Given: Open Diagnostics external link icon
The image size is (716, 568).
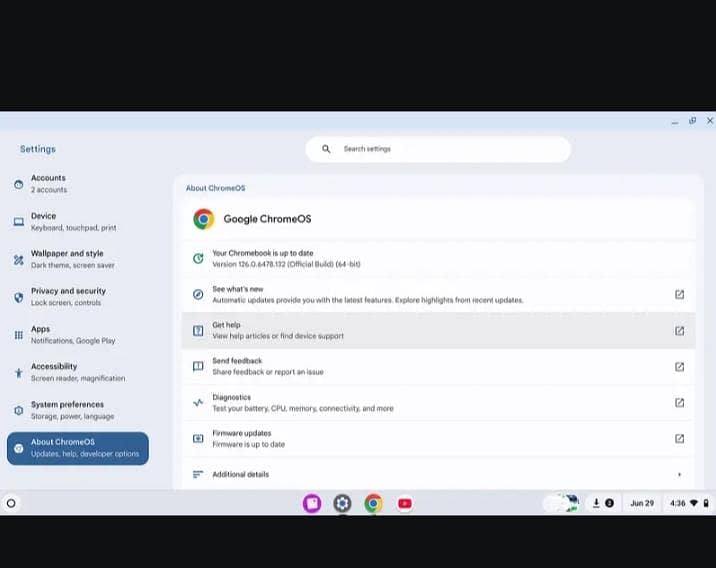Looking at the screenshot, I should coord(679,403).
